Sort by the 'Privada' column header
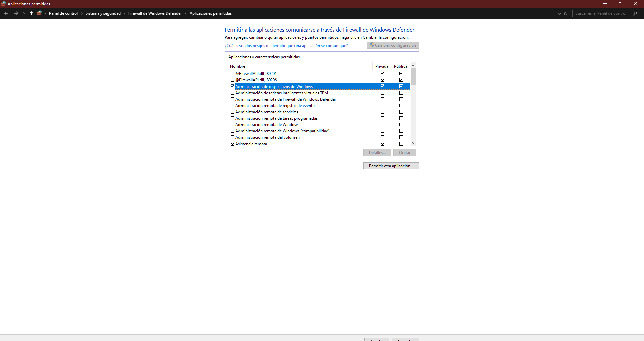This screenshot has width=644, height=341. [x=382, y=66]
